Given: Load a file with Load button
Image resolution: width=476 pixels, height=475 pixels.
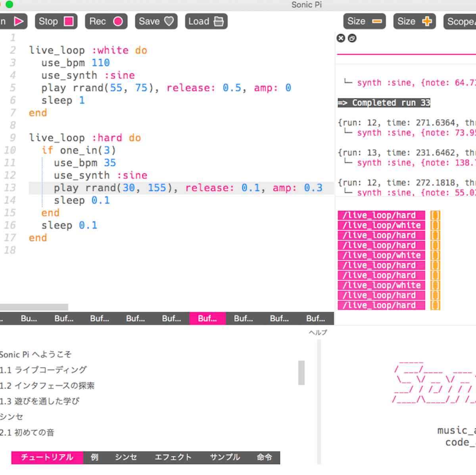Looking at the screenshot, I should click(x=206, y=21).
